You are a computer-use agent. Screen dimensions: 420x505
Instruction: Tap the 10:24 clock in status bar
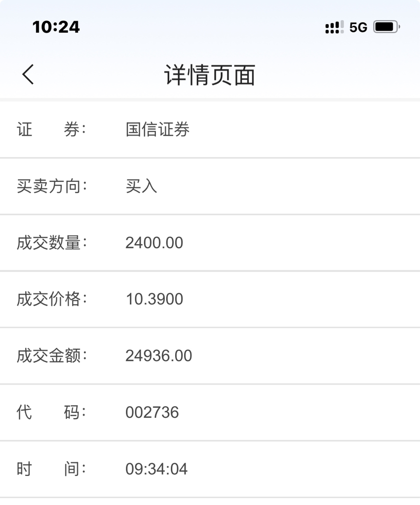(56, 27)
